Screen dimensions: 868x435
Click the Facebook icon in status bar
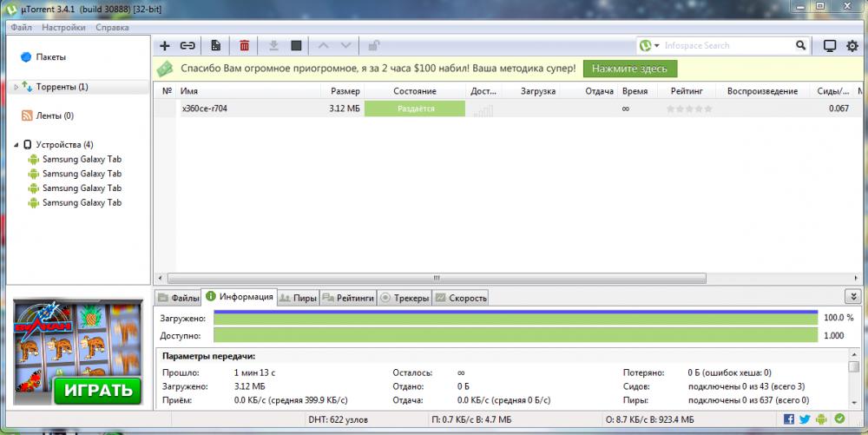pos(789,419)
